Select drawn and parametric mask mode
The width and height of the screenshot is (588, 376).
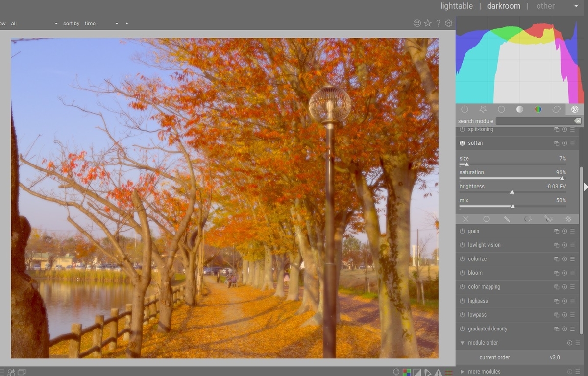[x=548, y=219]
